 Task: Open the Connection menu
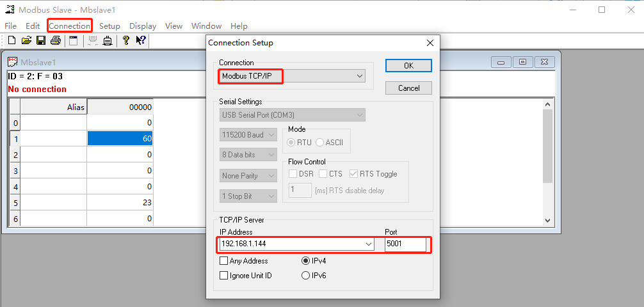tap(69, 26)
